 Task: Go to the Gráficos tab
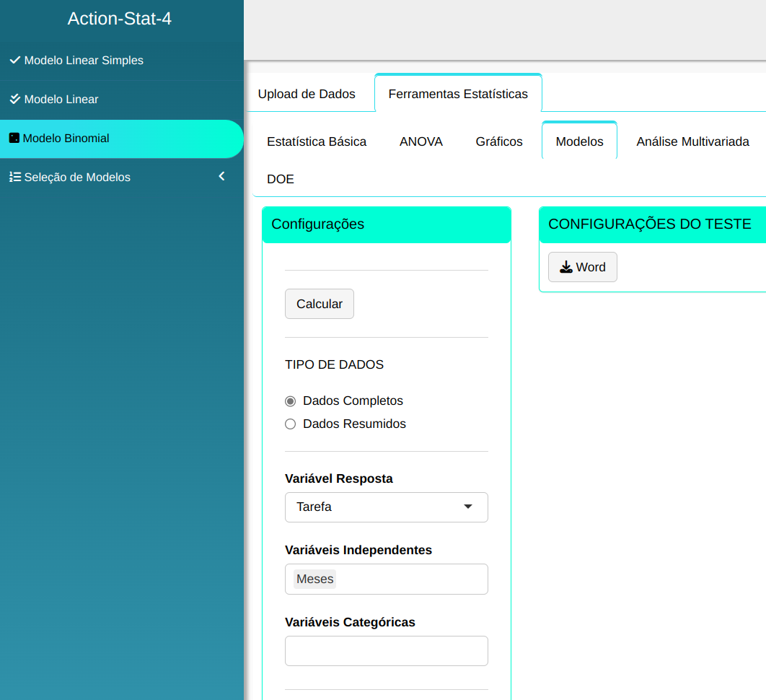pos(499,142)
